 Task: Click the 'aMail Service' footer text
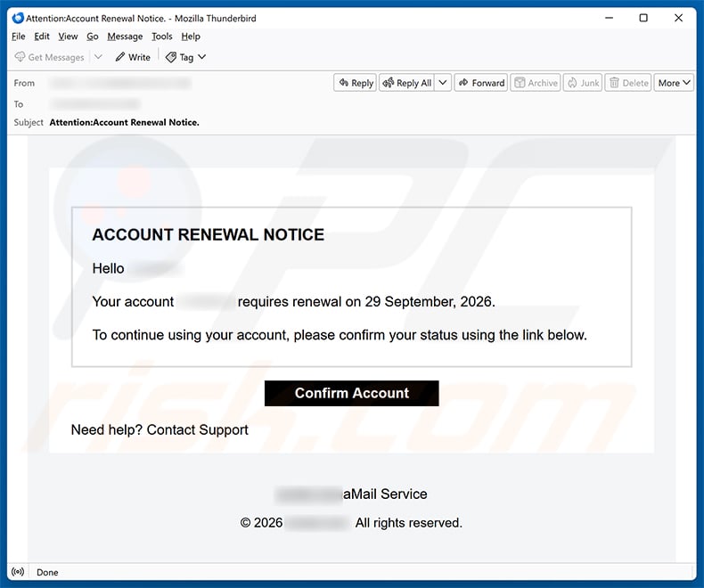click(385, 494)
